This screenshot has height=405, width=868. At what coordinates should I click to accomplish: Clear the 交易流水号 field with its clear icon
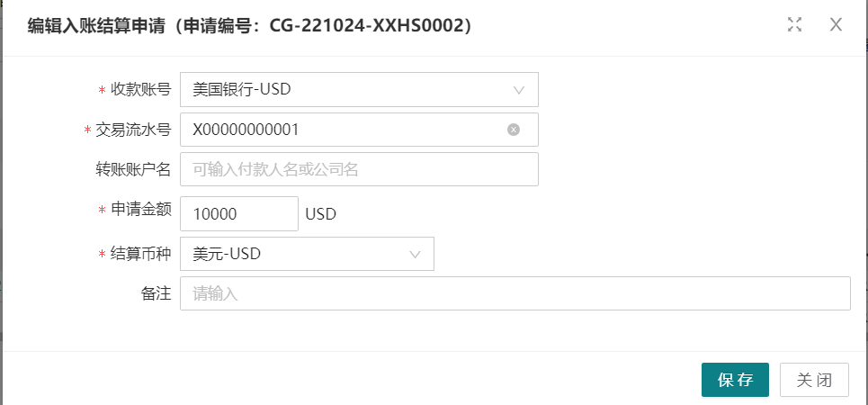pos(514,130)
